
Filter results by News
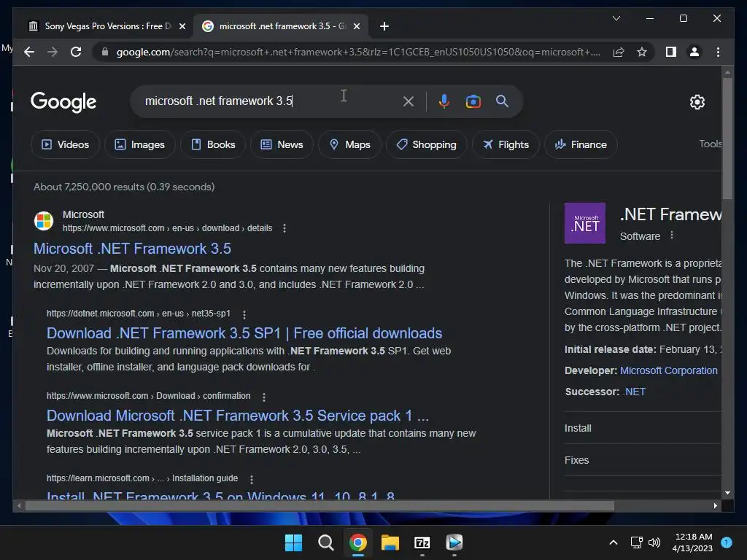(282, 144)
